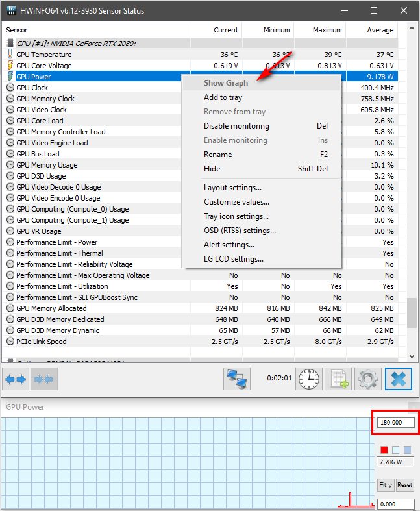Open Layout settings... menu entry
420x511 pixels.
coord(262,188)
